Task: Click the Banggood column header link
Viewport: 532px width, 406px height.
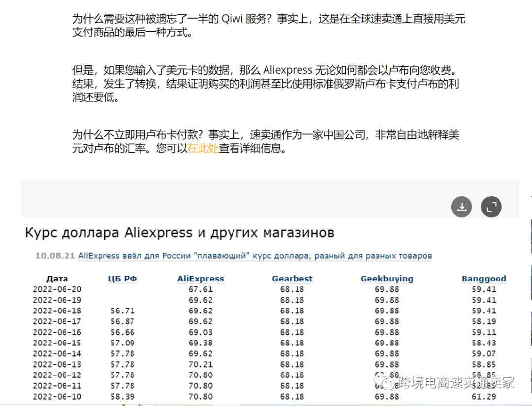Action: click(484, 279)
